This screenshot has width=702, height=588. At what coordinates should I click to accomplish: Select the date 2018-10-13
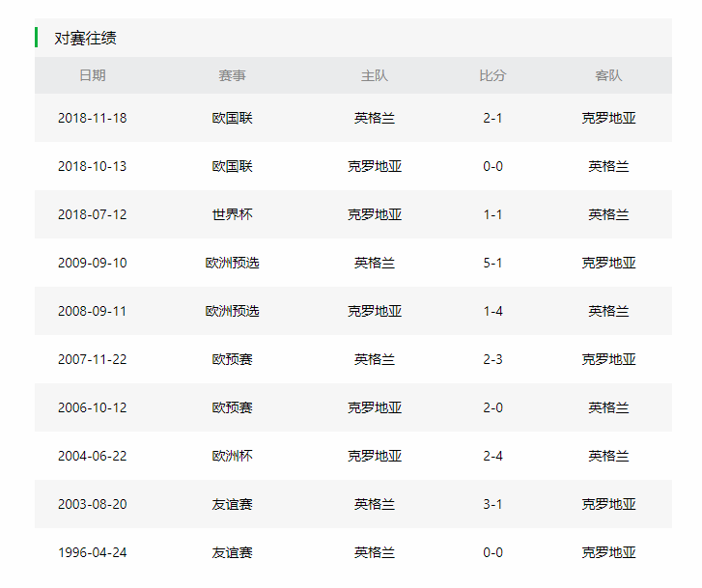pos(93,166)
